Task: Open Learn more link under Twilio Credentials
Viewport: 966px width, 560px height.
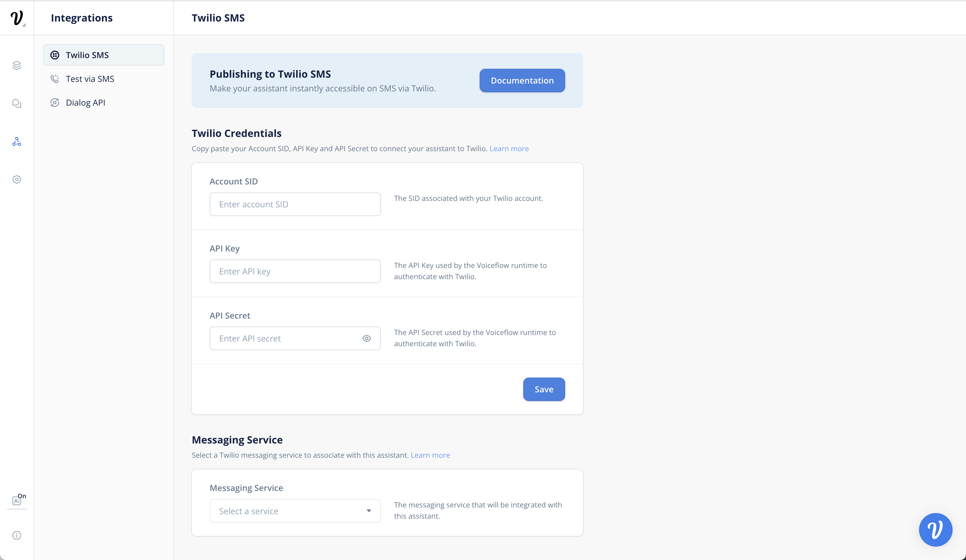Action: pyautogui.click(x=509, y=149)
